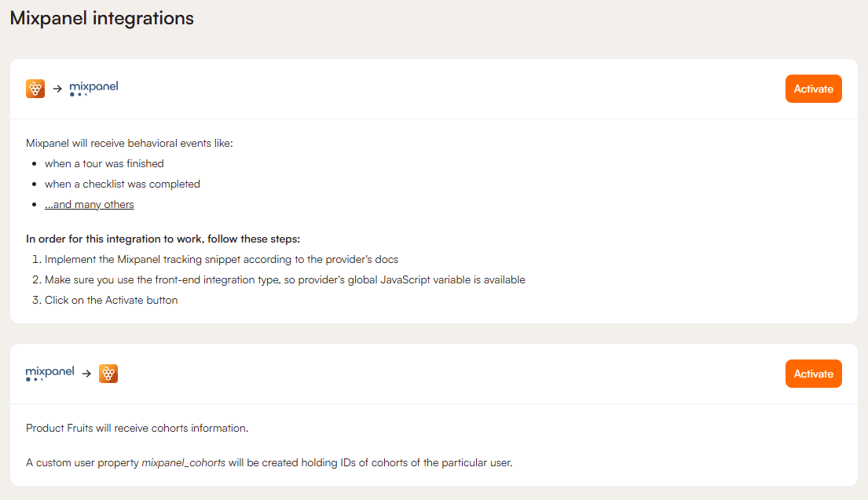Open the "...and many others" link
868x500 pixels.
tap(89, 205)
